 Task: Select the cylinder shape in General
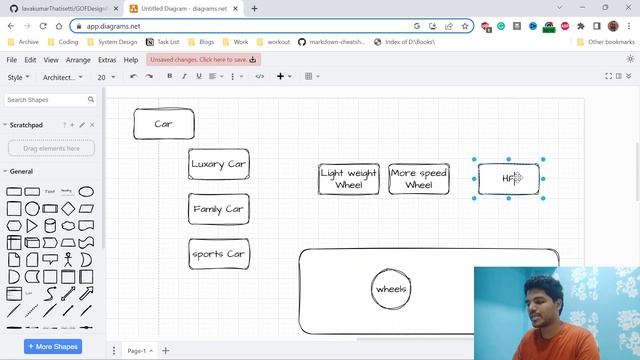point(50,226)
